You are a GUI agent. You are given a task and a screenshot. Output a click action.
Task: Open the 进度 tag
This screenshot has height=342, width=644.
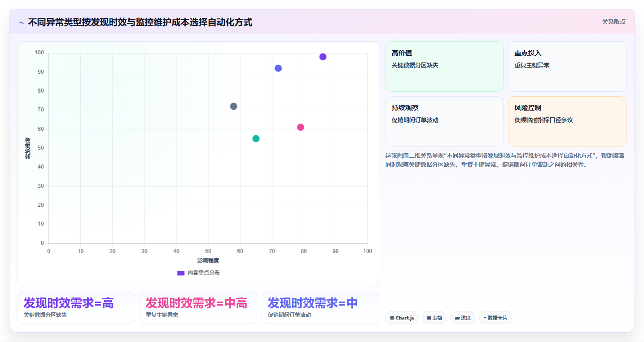coord(463,318)
